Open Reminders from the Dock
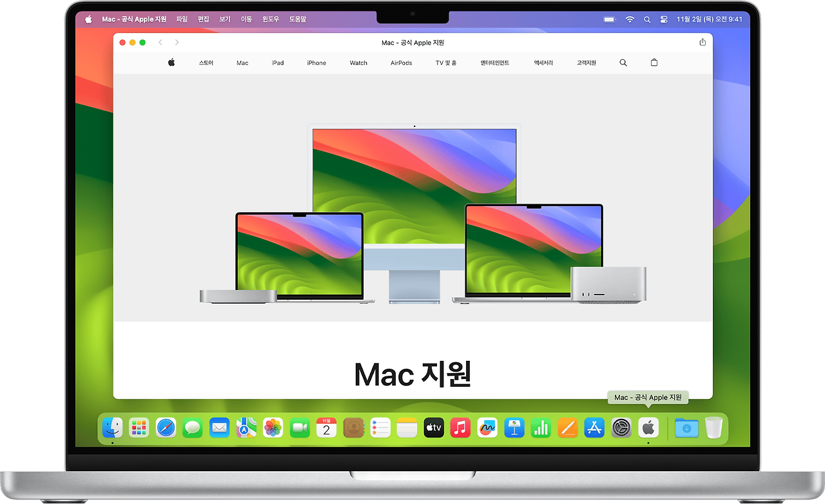The height and width of the screenshot is (504, 825). tap(380, 427)
